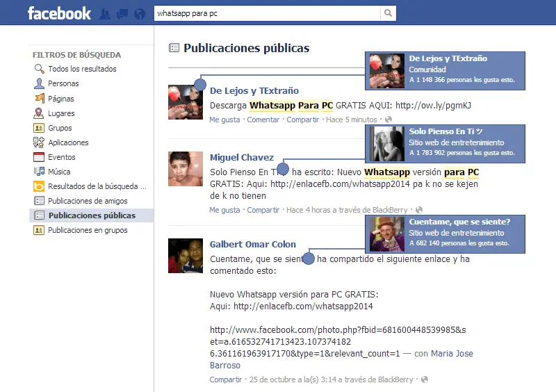This screenshot has height=392, width=556.
Task: Click the Grupos icon in sidebar
Action: [x=39, y=128]
